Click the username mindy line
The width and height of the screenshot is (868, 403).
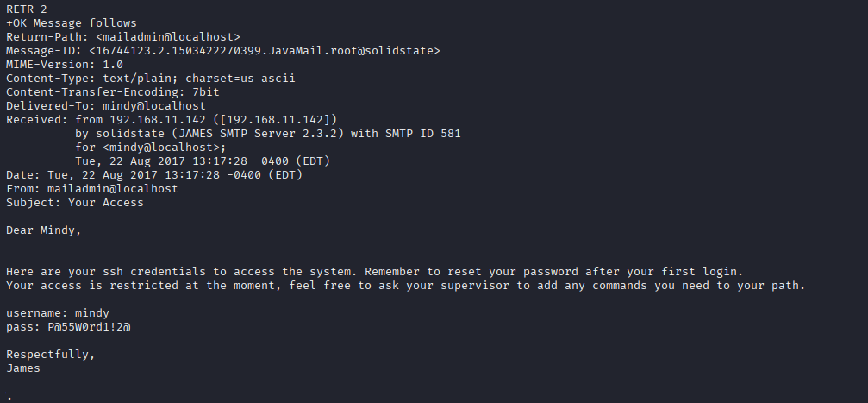click(58, 313)
